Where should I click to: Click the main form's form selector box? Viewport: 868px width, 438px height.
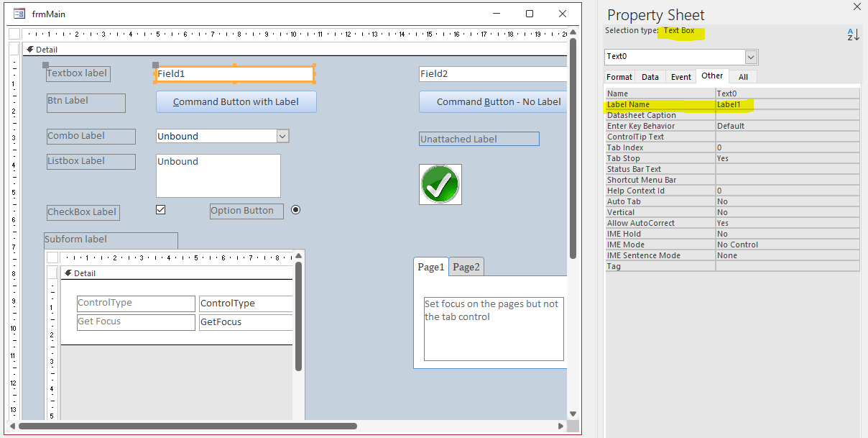(x=14, y=33)
